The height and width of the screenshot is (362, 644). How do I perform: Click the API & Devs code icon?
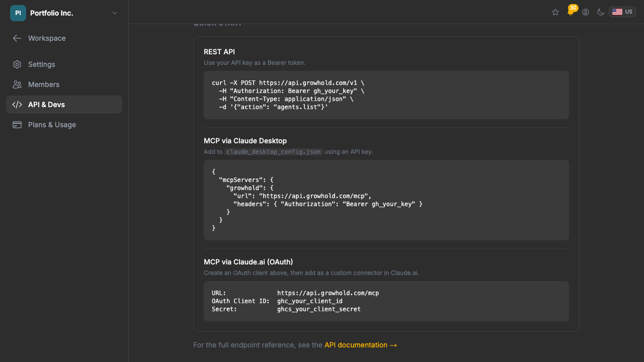pyautogui.click(x=17, y=105)
